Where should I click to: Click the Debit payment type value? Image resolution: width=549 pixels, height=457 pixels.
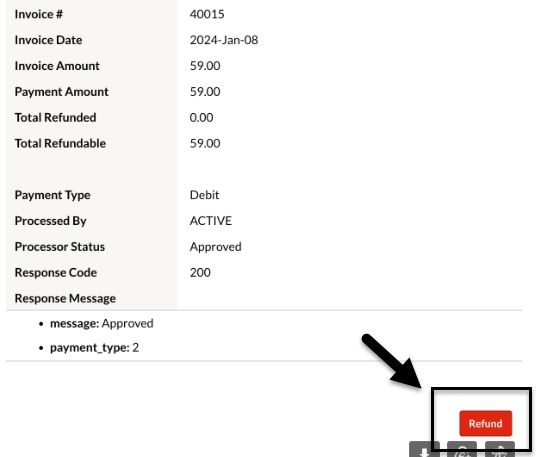tap(204, 195)
